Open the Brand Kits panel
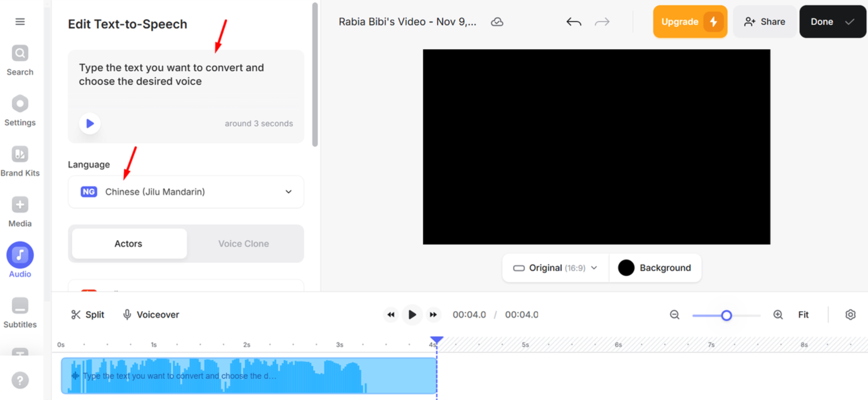 pyautogui.click(x=20, y=160)
